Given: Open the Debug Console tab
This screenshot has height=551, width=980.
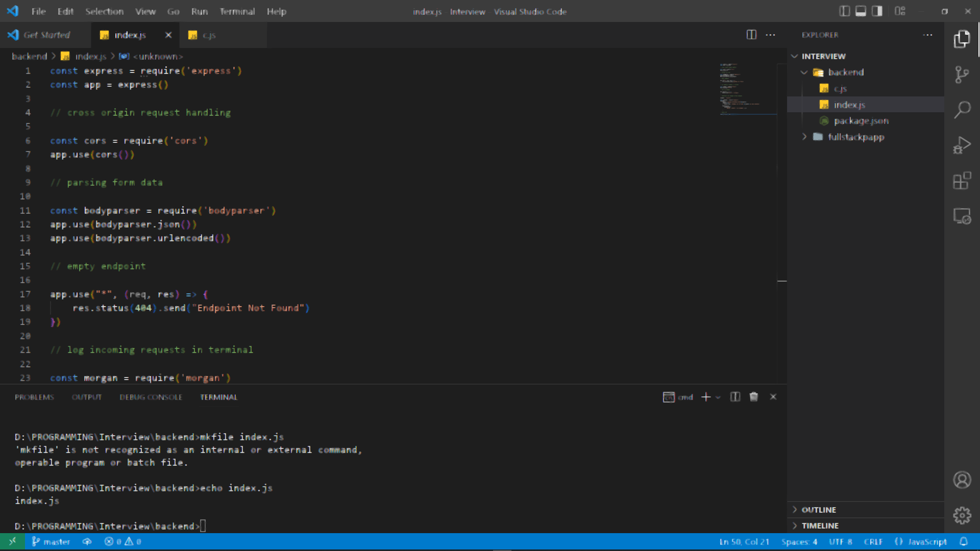Looking at the screenshot, I should click(151, 397).
